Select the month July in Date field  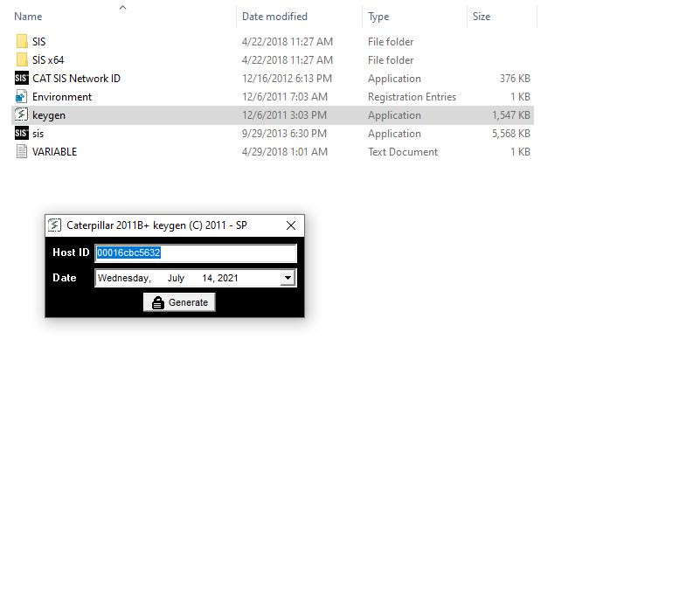pos(176,278)
